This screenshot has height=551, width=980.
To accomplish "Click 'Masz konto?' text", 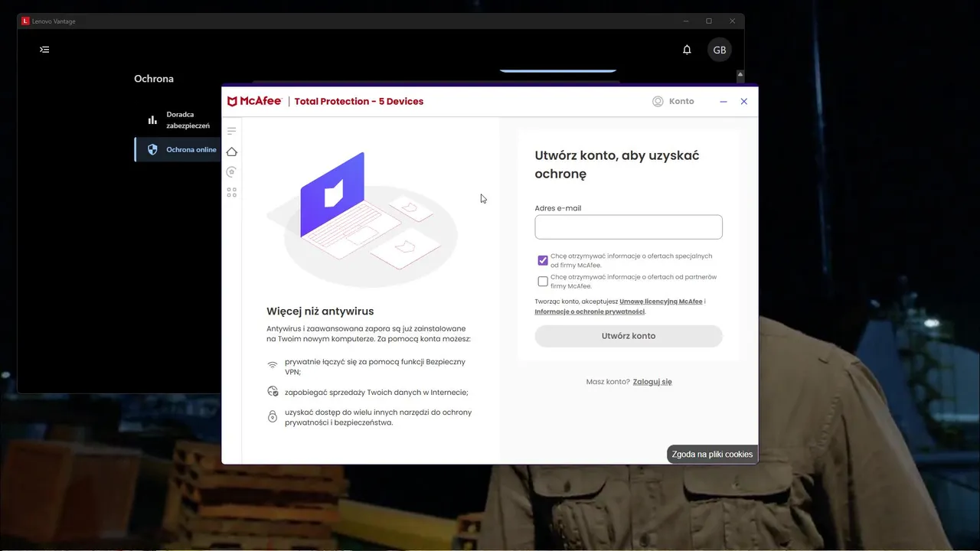I will click(608, 382).
